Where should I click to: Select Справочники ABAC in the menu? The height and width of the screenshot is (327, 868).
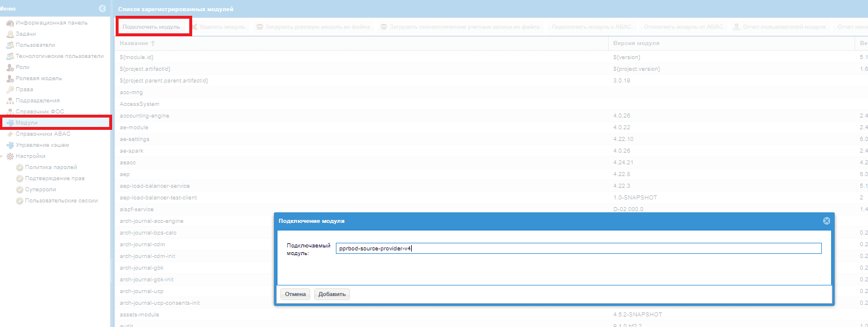click(x=43, y=134)
